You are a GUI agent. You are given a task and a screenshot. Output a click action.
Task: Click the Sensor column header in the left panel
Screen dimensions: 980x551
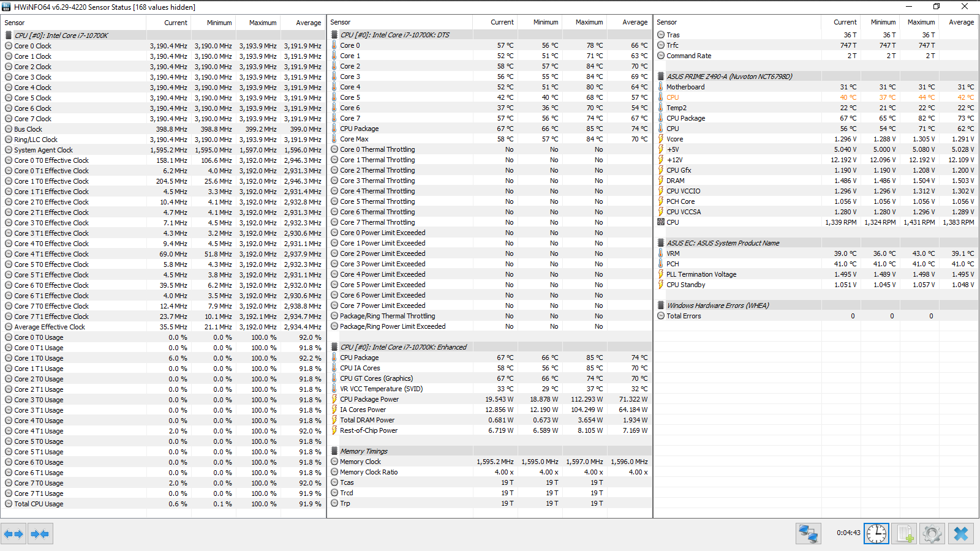tap(73, 23)
